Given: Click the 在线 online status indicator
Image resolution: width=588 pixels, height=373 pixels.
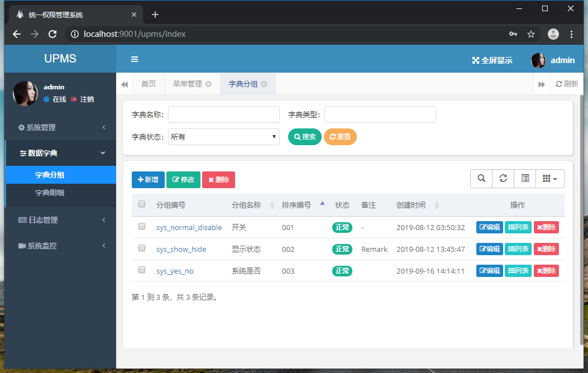Looking at the screenshot, I should (55, 99).
